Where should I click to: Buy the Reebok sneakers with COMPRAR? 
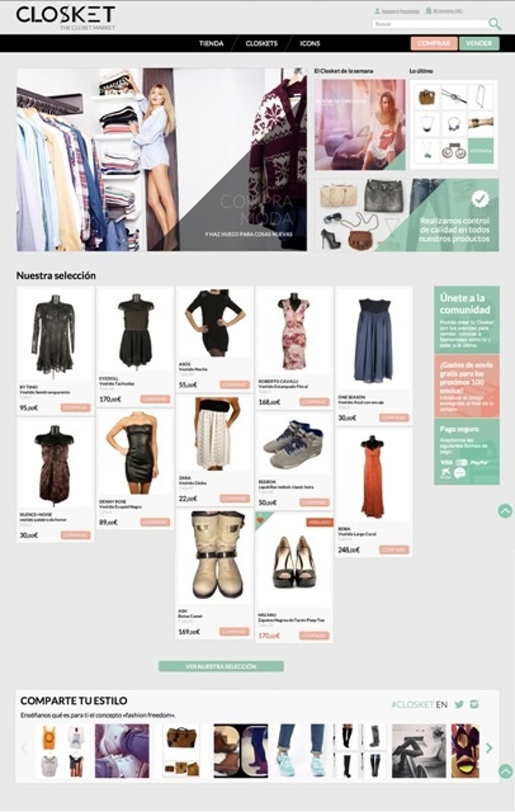pos(314,502)
